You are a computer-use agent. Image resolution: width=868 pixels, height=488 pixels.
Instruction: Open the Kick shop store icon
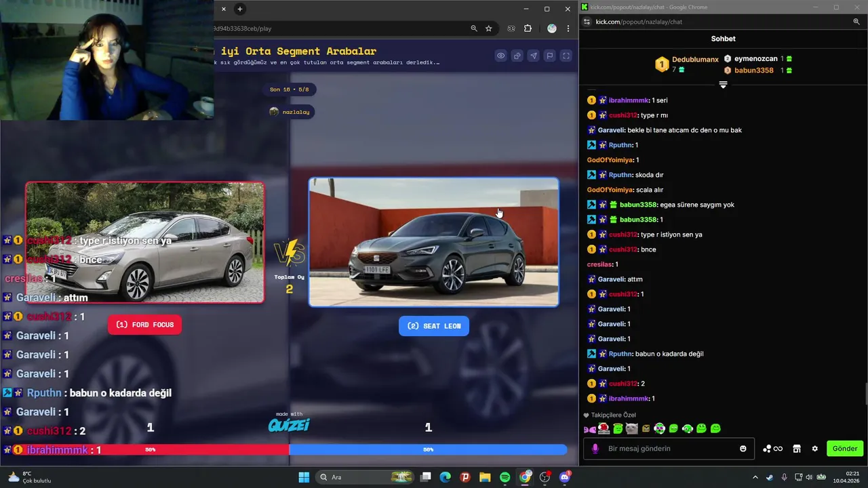(797, 449)
